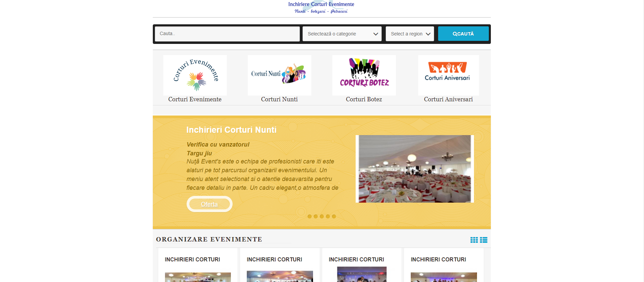Open the Corturi Aniversari text link

click(x=449, y=99)
